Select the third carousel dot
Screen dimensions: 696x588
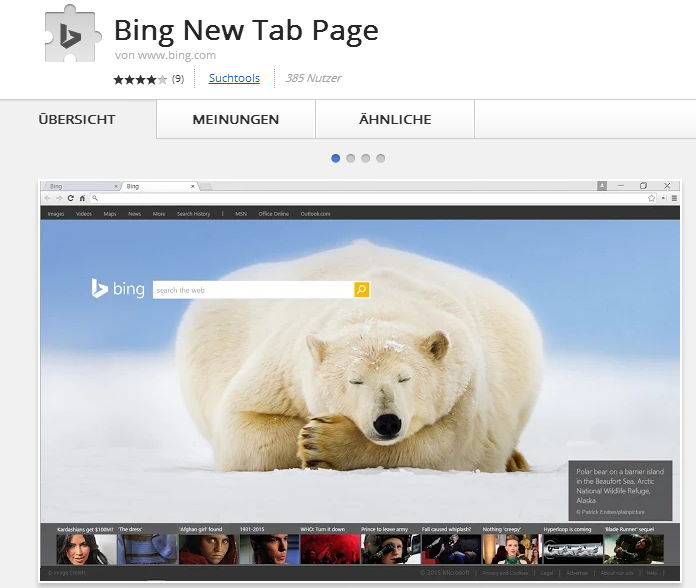point(366,158)
